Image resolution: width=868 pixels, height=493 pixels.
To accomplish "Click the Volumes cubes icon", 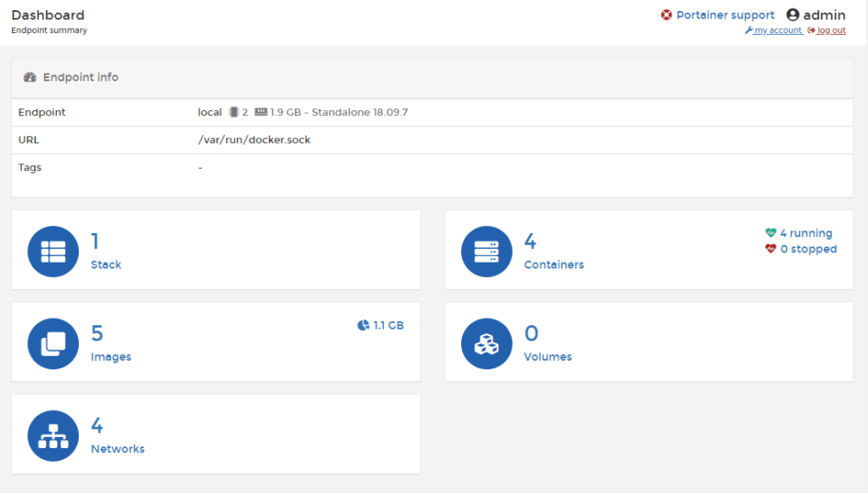I will (487, 344).
